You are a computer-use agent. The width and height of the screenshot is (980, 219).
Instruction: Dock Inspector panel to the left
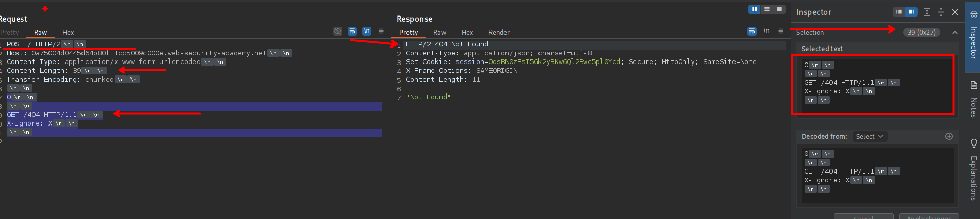click(x=899, y=12)
